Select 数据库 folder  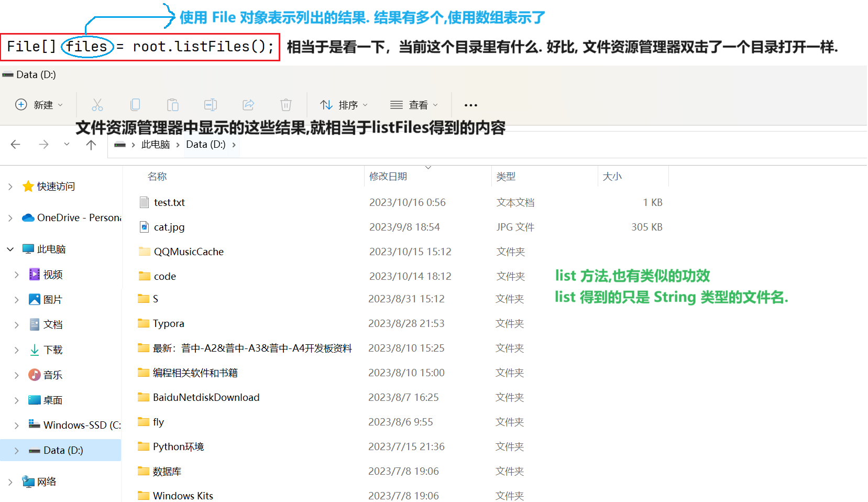click(167, 471)
